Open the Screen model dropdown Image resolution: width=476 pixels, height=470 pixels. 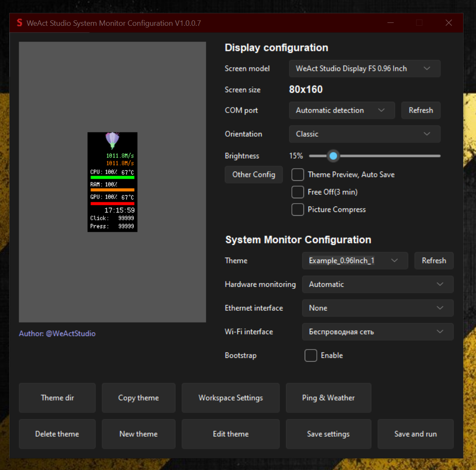[364, 69]
